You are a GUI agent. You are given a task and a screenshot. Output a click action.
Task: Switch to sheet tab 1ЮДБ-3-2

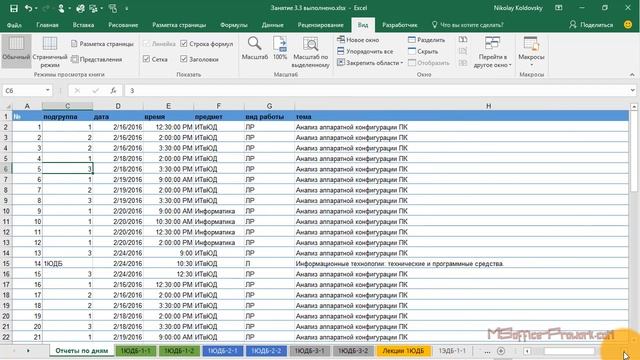coord(353,351)
